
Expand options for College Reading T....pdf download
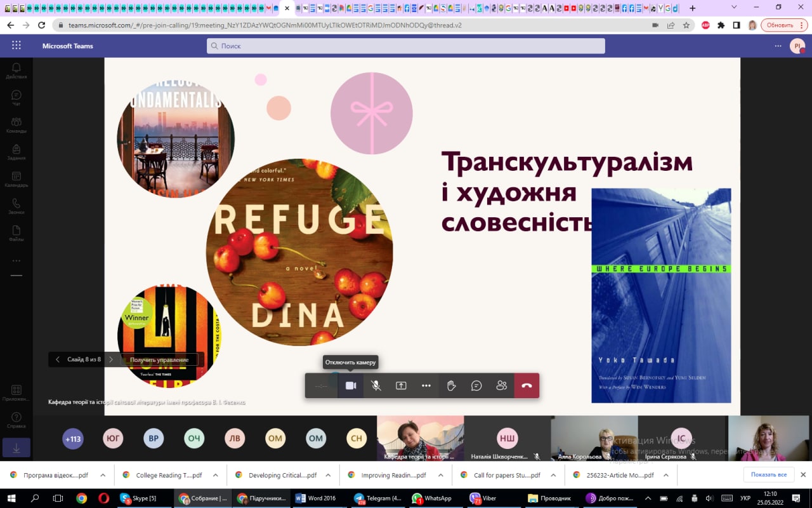215,475
